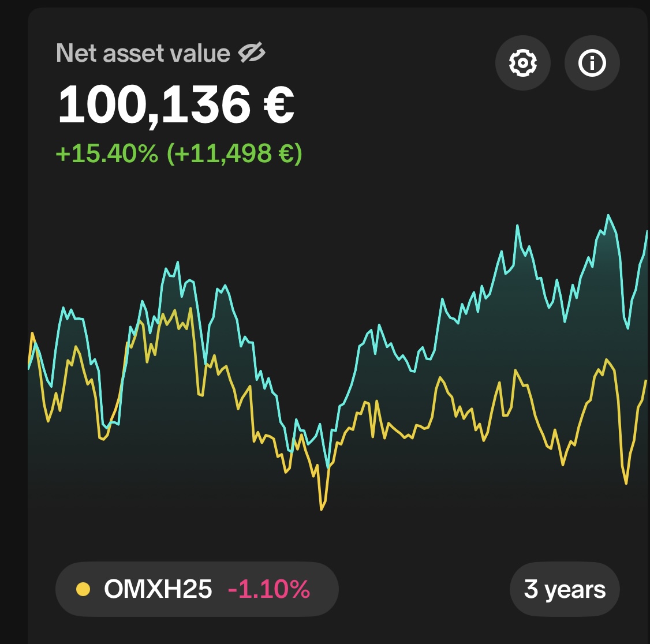Click the +15.40% gain percentage
The width and height of the screenshot is (650, 644).
click(x=107, y=153)
